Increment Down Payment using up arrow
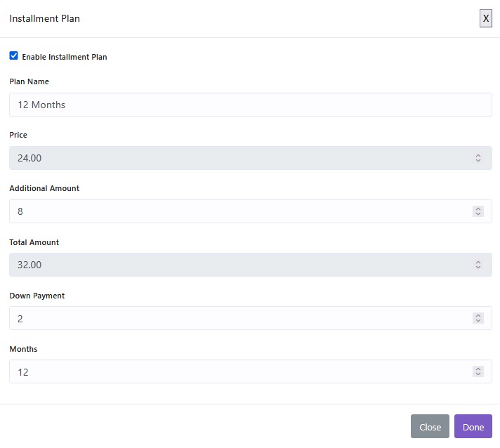Screen dimensions: 500x448 478,315
